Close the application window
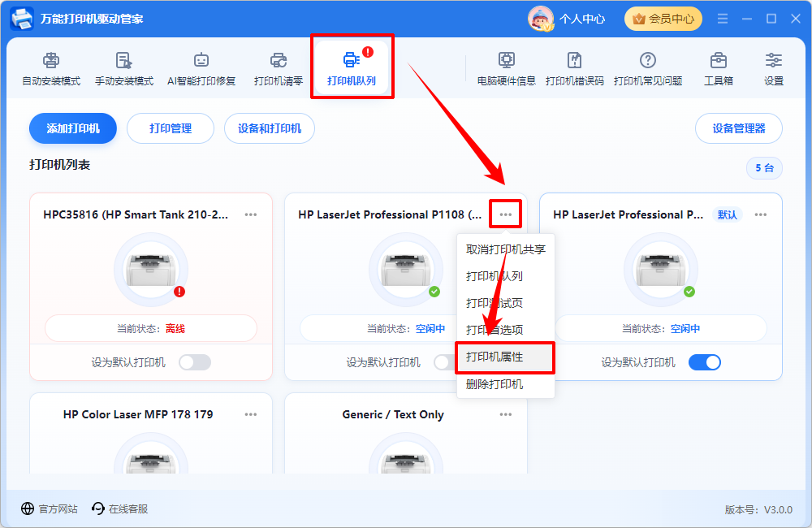Viewport: 812px width, 528px height. click(796, 19)
